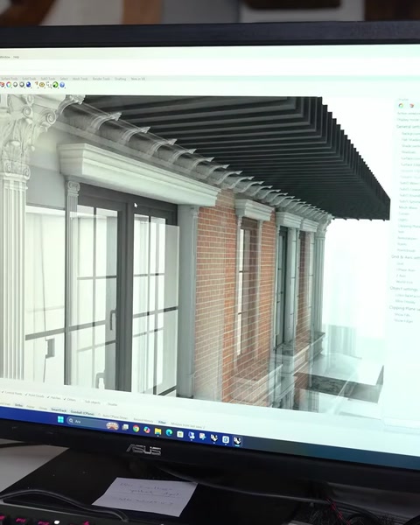This screenshot has width=420, height=525.
Task: Switch to the Render Tools tab
Action: 101,79
